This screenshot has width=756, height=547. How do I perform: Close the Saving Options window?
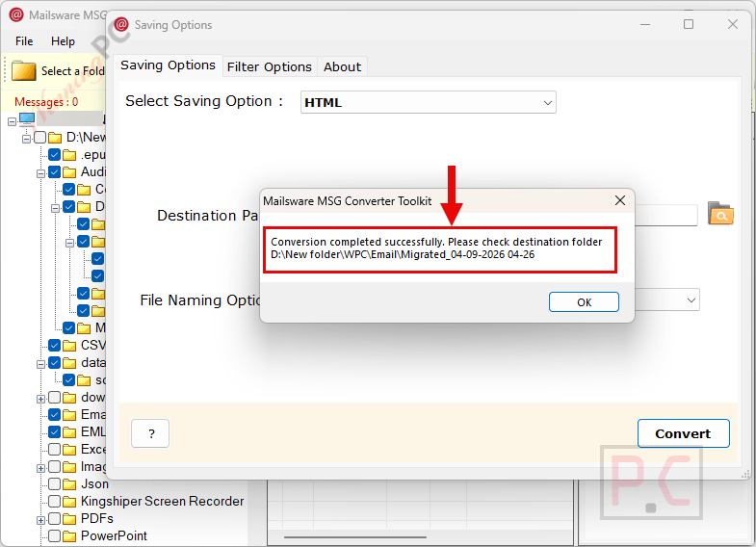[732, 24]
